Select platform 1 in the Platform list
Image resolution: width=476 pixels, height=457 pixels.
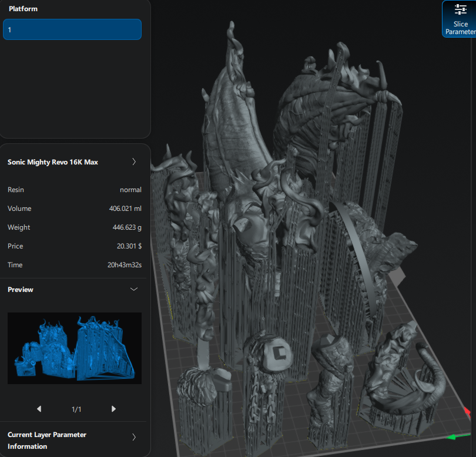tap(72, 29)
